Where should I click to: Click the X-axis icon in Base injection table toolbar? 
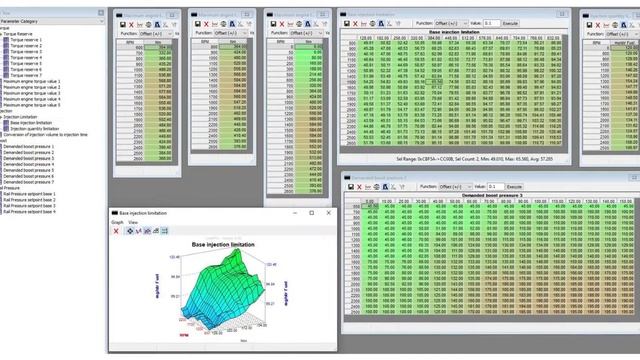coord(389,24)
